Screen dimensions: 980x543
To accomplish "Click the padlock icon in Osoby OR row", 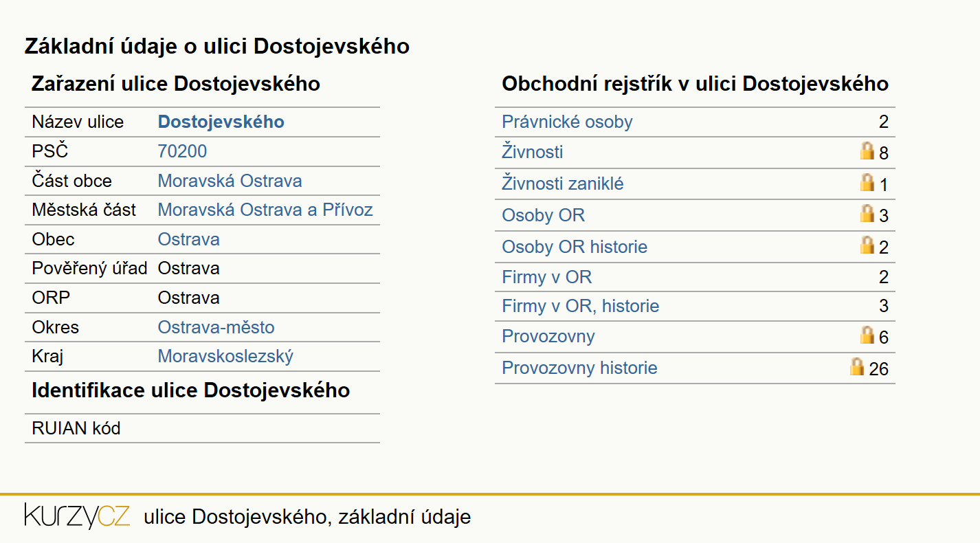I will tap(867, 214).
